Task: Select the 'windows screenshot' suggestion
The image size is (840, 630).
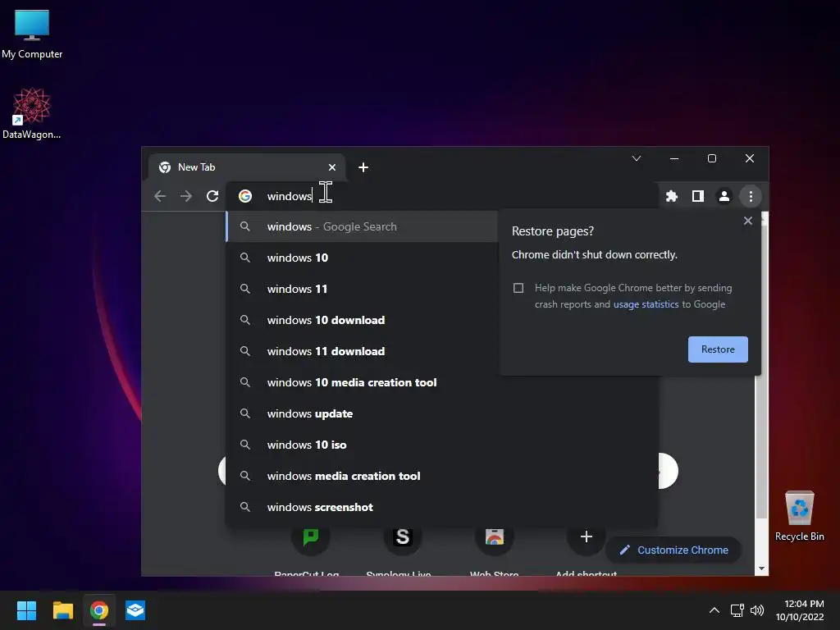Action: [442, 507]
